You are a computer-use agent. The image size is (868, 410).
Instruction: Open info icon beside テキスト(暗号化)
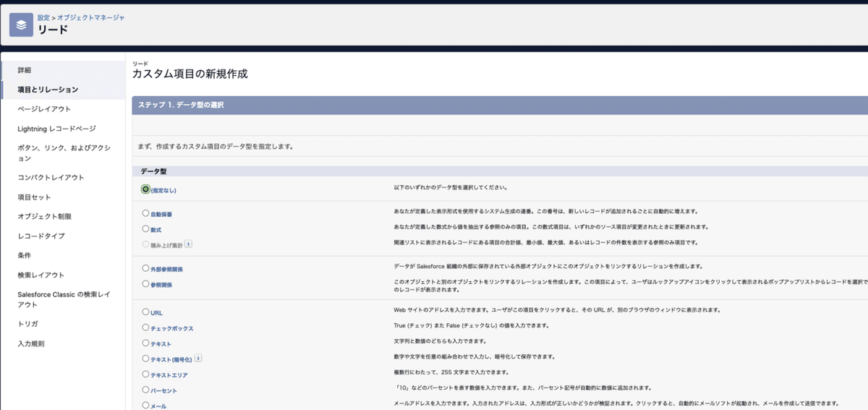(x=198, y=358)
